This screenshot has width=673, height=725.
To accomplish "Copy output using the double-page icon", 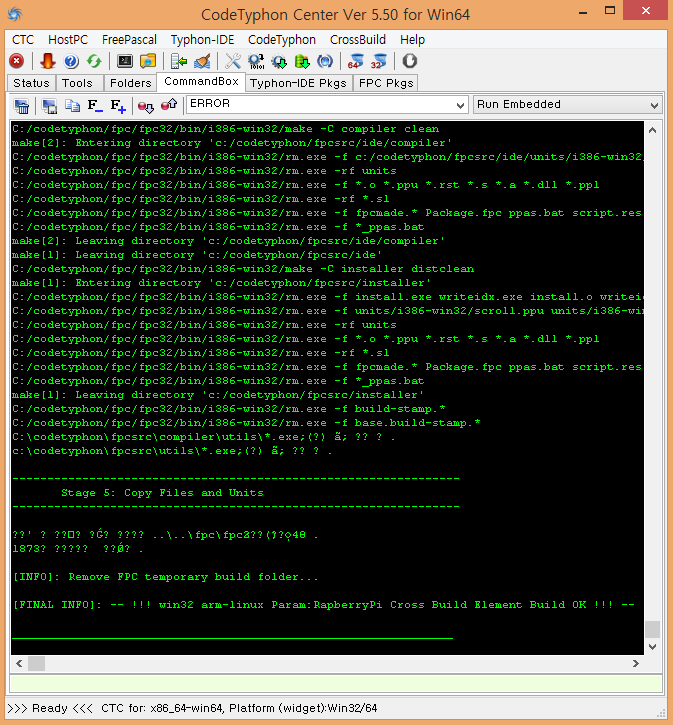I will click(72, 106).
